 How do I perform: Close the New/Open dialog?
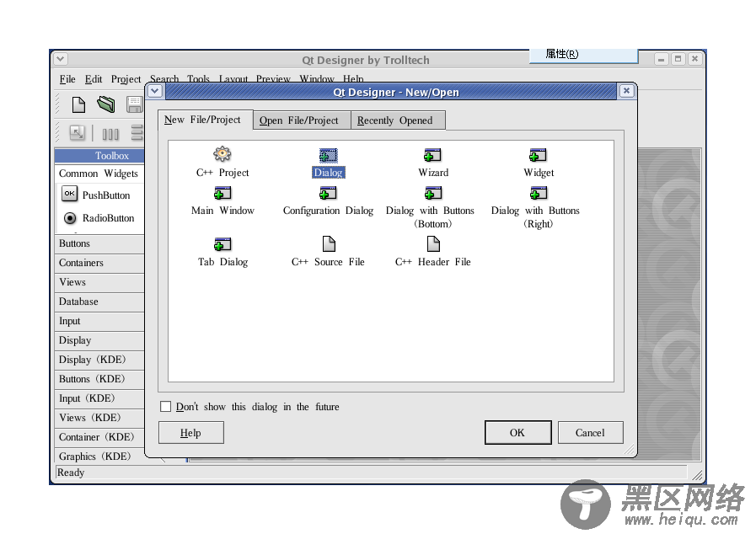(626, 91)
